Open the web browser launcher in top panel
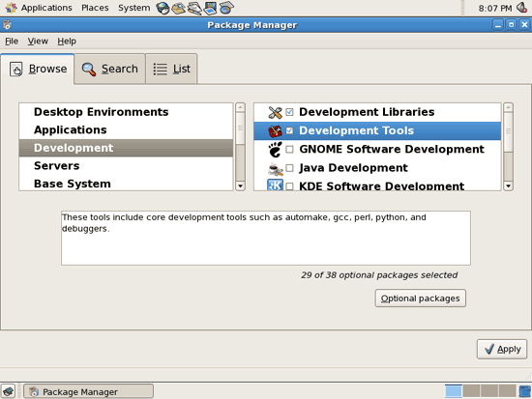The width and height of the screenshot is (532, 399). pos(163,8)
